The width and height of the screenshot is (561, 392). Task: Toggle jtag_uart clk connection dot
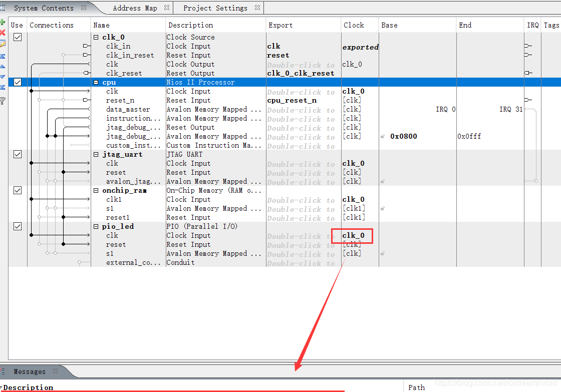[x=32, y=163]
